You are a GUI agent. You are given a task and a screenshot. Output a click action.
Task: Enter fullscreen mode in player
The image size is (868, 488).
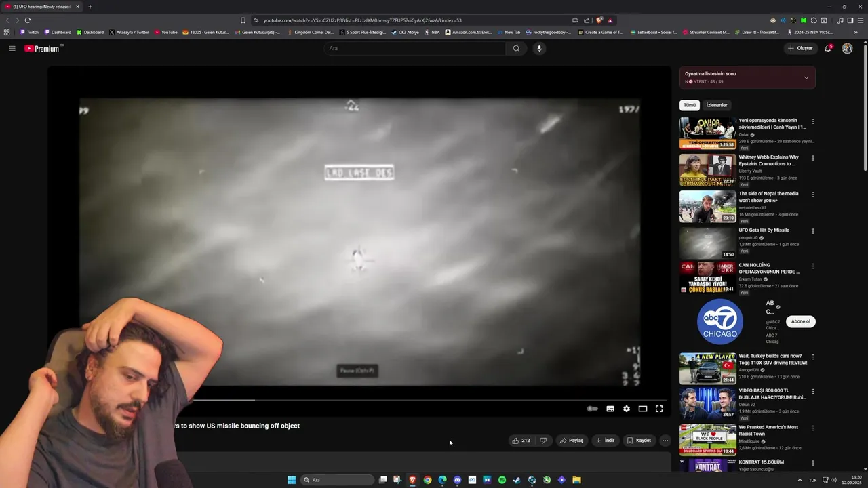[659, 409]
